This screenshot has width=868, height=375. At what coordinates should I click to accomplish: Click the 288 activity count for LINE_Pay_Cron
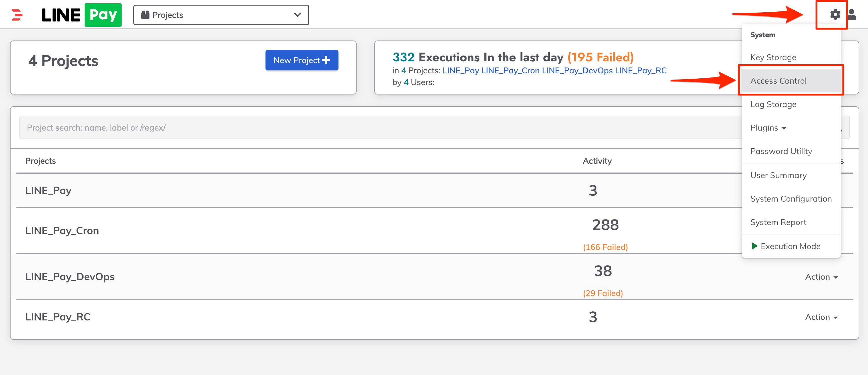pos(605,224)
